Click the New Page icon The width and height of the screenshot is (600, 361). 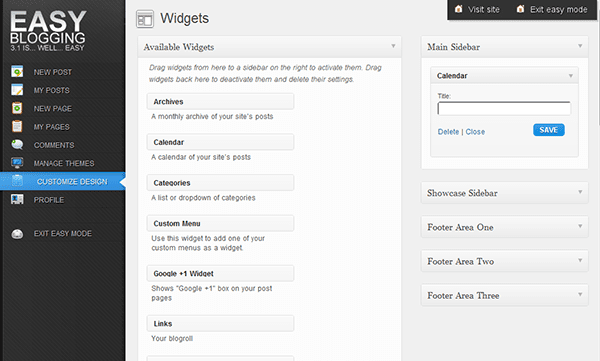[17, 108]
